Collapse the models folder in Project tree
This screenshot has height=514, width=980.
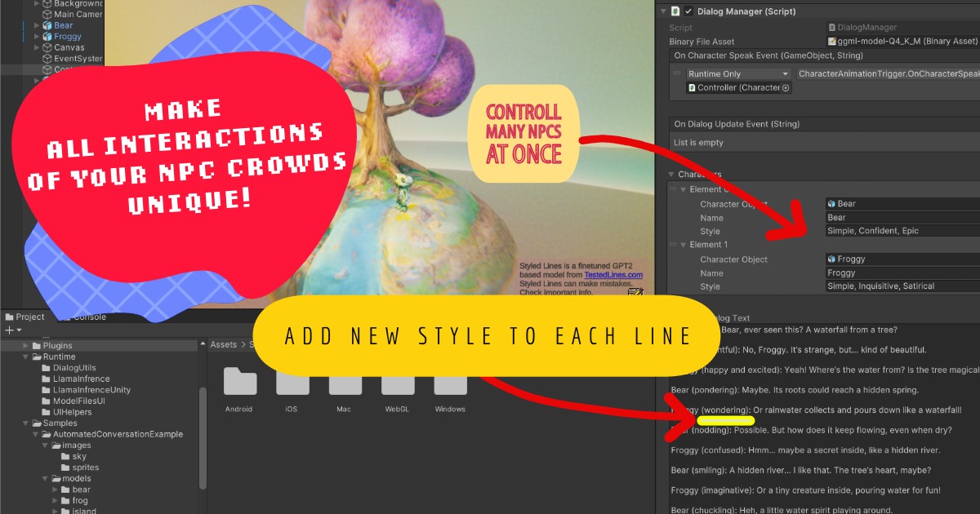click(x=46, y=479)
